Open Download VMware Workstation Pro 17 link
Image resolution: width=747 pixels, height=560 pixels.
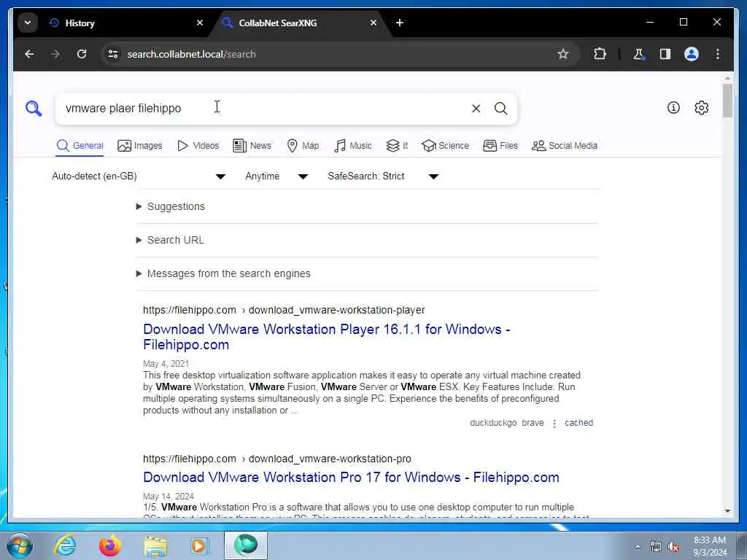(x=351, y=478)
